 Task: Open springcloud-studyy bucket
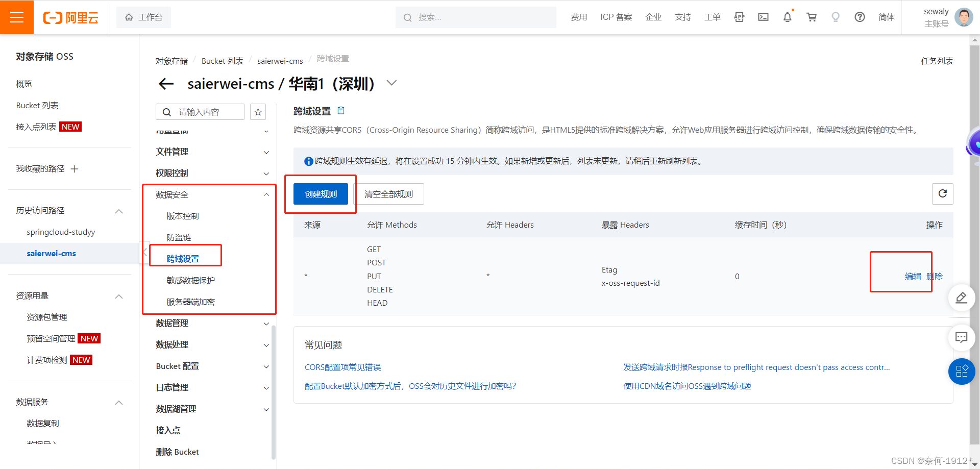point(61,232)
